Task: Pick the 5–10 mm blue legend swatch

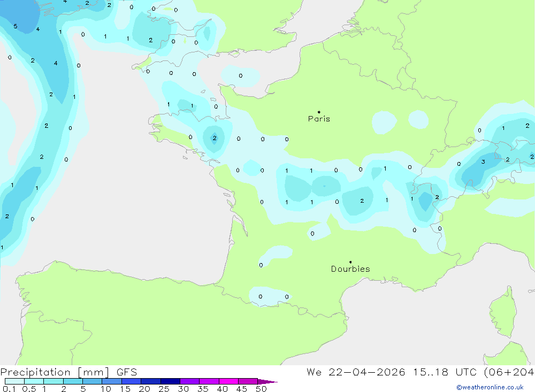Action: click(93, 381)
